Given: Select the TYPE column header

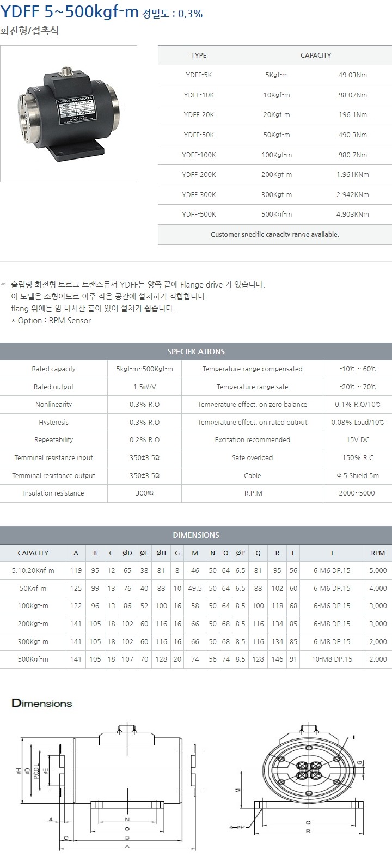Looking at the screenshot, I should [199, 56].
